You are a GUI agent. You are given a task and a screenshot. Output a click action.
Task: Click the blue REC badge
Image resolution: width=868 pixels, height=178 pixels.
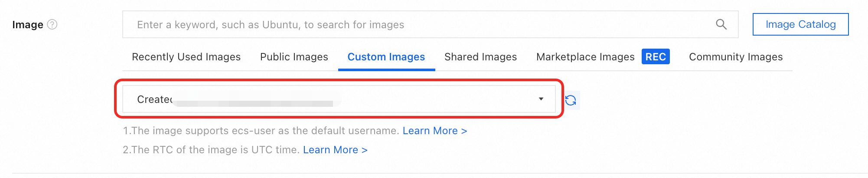[x=655, y=57]
